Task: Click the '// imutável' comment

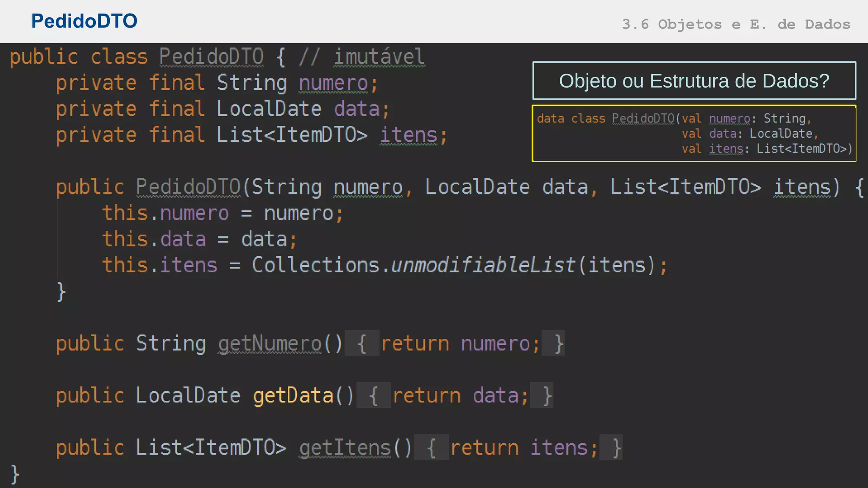Action: pos(362,57)
